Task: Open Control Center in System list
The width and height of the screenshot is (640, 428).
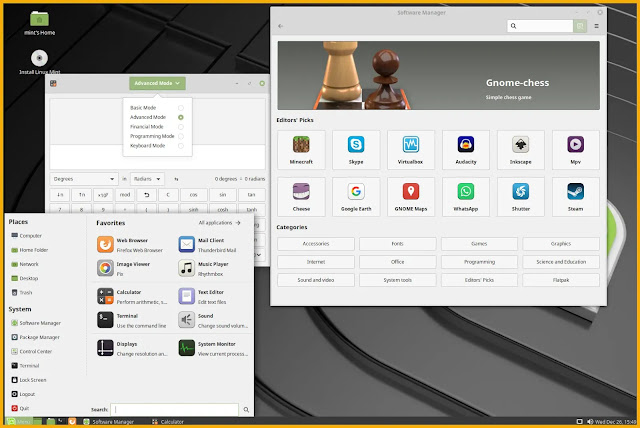Action: [32, 351]
